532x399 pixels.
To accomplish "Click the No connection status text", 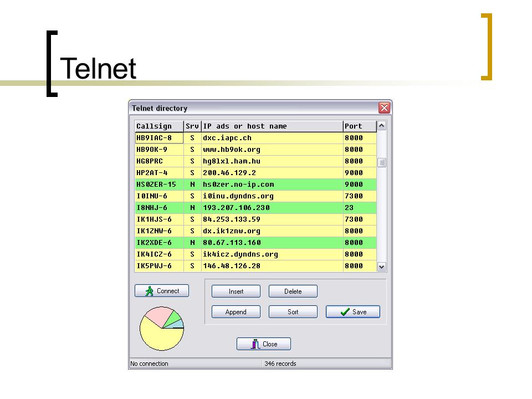I will click(x=149, y=364).
